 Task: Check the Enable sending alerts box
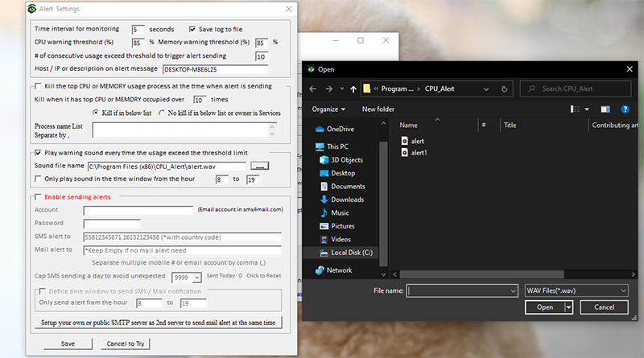(39, 197)
